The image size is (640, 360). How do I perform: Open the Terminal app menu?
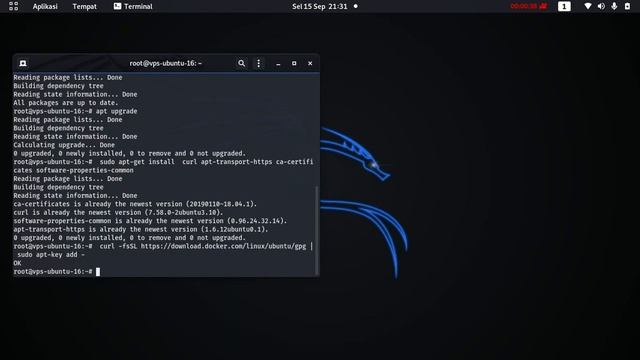pyautogui.click(x=133, y=7)
